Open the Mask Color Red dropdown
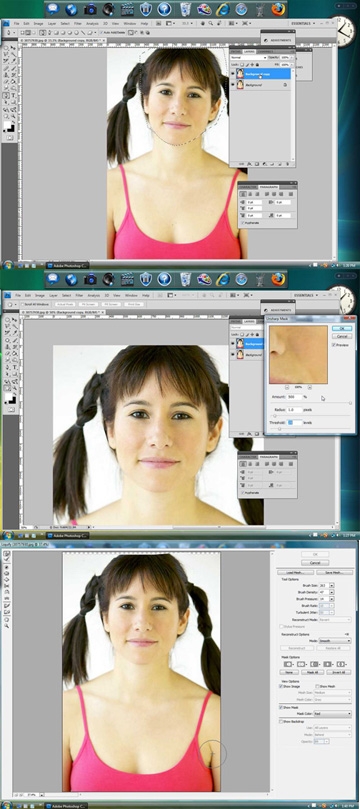 pos(332,714)
